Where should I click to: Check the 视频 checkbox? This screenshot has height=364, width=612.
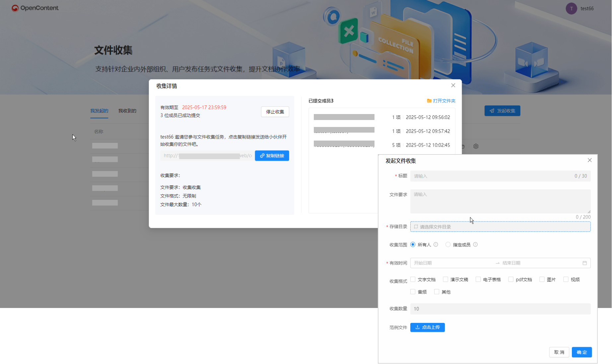[566, 279]
